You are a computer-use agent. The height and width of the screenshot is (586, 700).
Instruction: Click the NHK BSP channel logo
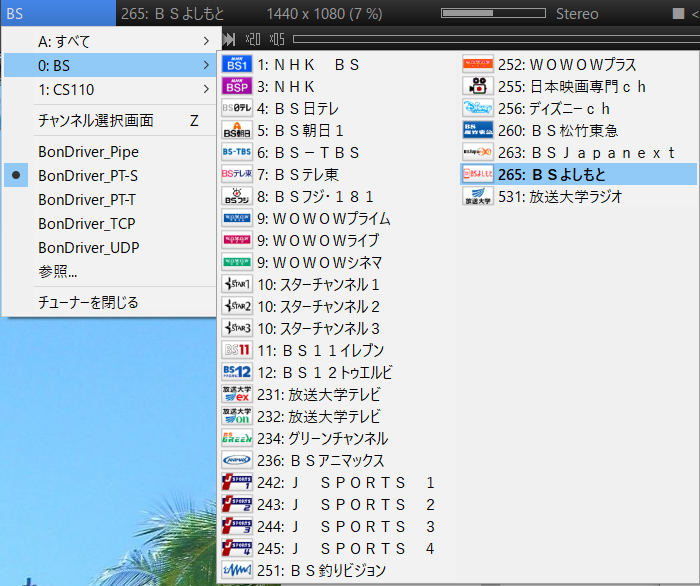tap(237, 86)
